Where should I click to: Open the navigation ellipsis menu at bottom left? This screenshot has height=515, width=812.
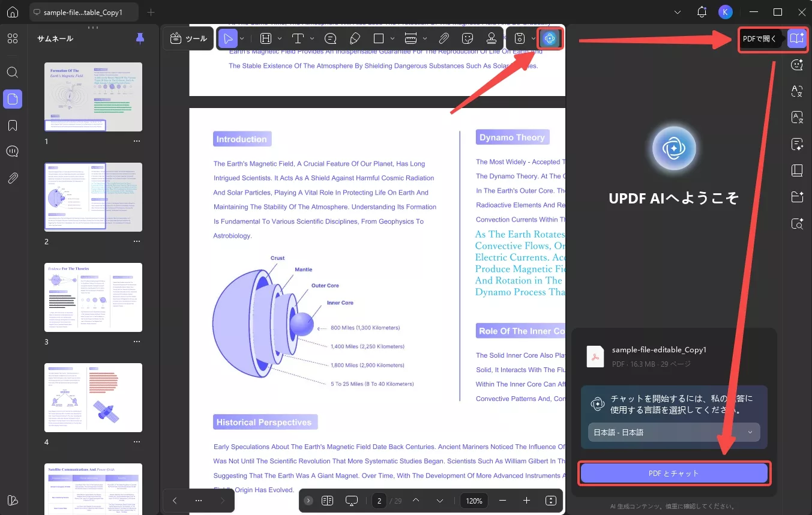pyautogui.click(x=199, y=501)
